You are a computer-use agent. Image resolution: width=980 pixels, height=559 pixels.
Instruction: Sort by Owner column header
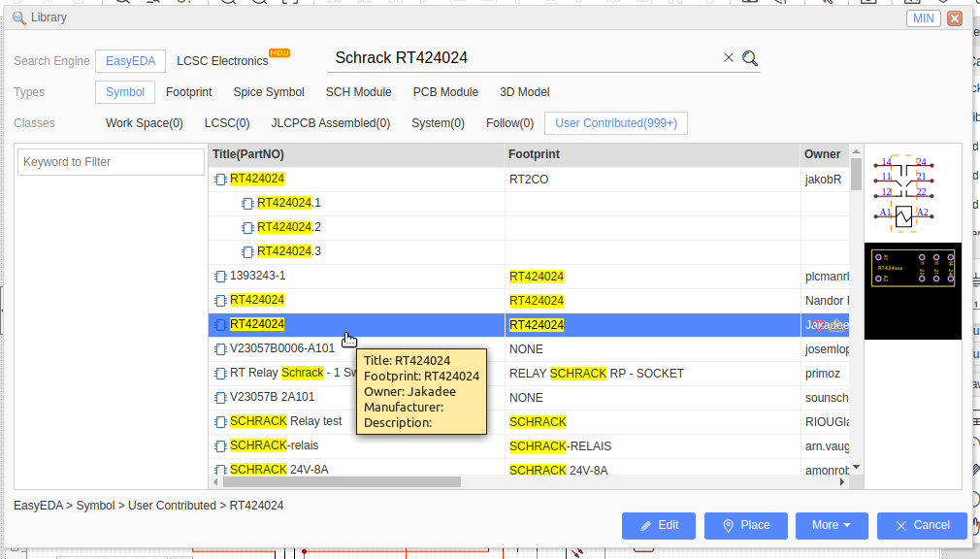[x=825, y=154]
